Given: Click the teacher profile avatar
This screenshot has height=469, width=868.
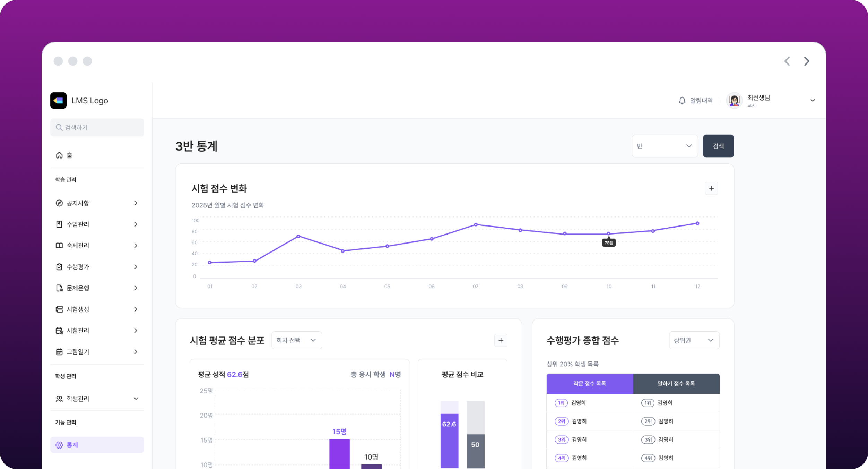Looking at the screenshot, I should [734, 101].
